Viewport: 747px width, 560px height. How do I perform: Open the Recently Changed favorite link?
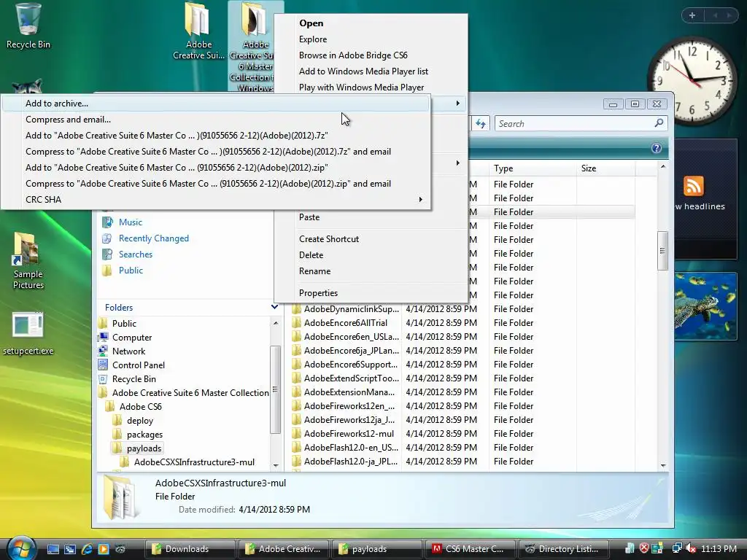[x=153, y=238]
